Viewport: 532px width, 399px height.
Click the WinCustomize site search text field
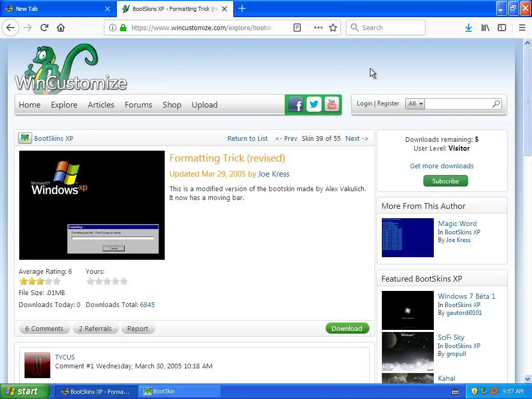click(x=458, y=103)
